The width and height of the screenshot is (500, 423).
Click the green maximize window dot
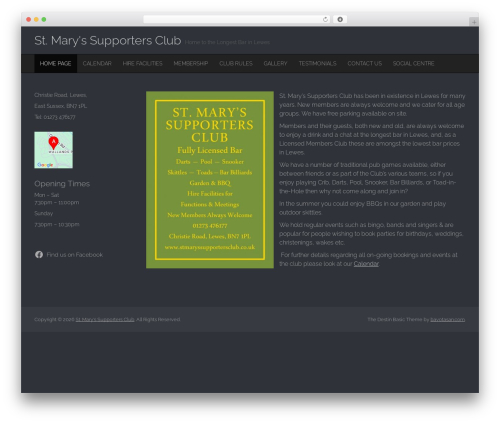[44, 19]
